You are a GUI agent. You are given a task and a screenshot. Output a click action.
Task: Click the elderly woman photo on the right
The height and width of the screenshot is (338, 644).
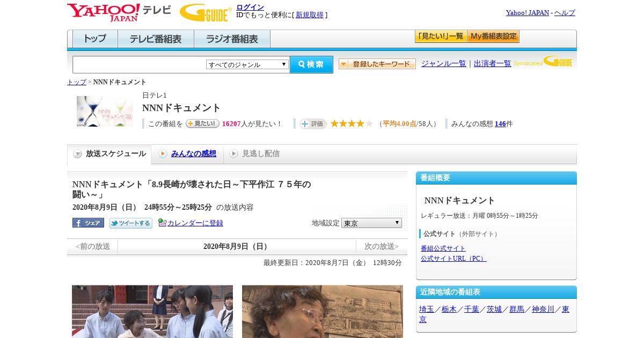tap(323, 312)
